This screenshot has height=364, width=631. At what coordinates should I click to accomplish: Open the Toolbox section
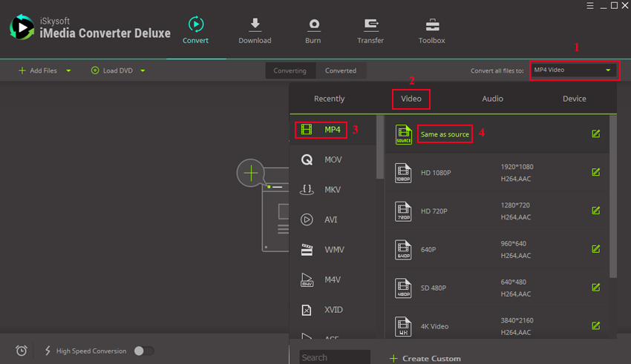tap(432, 31)
